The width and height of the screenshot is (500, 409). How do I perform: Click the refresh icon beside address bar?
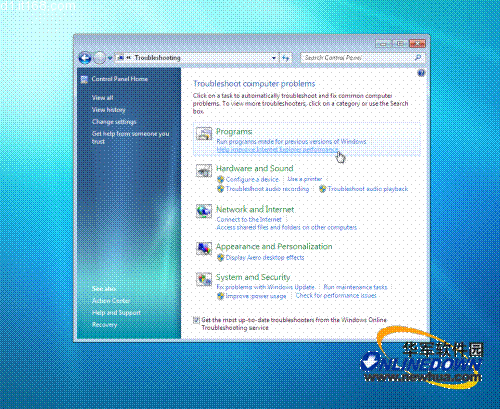click(x=286, y=58)
